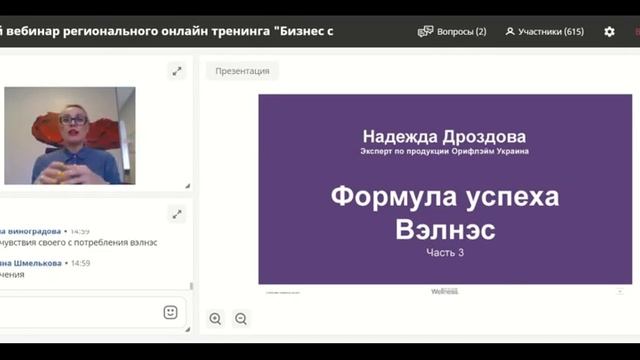640x360 pixels.
Task: Open the Участники (615) participants list
Action: tap(544, 31)
